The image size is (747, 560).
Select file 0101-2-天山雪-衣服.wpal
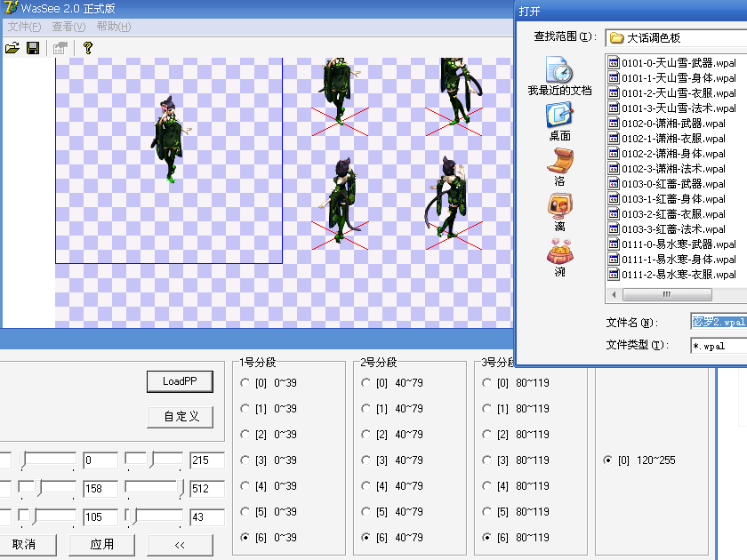672,93
